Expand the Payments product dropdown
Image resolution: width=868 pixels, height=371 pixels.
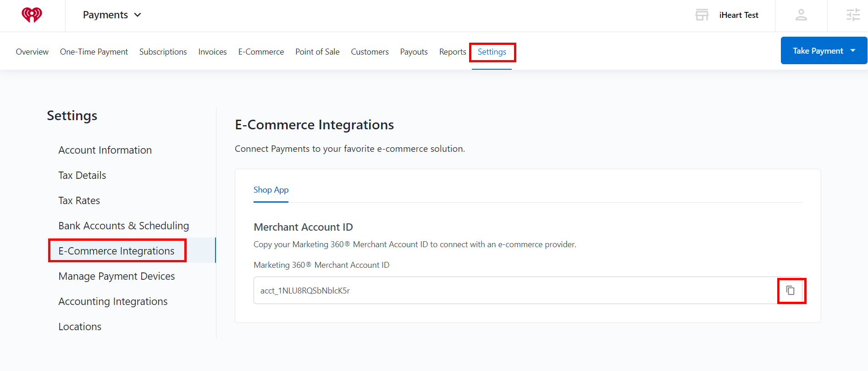click(112, 15)
